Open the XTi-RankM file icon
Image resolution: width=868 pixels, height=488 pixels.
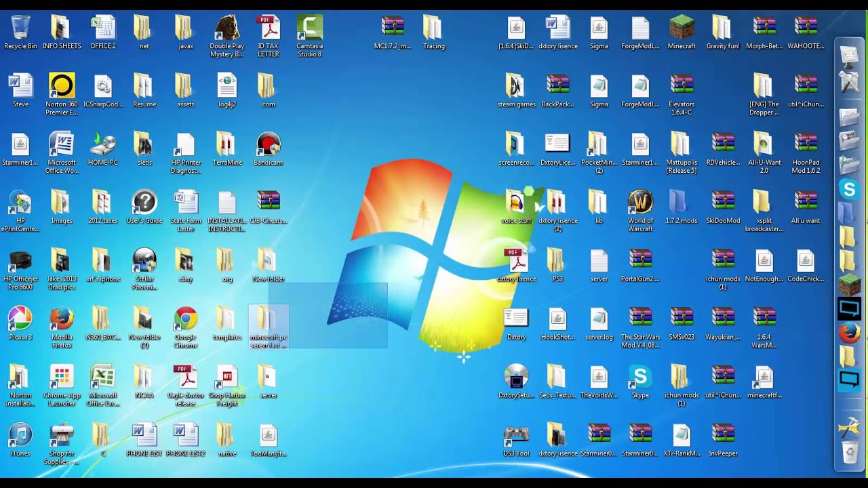click(682, 440)
